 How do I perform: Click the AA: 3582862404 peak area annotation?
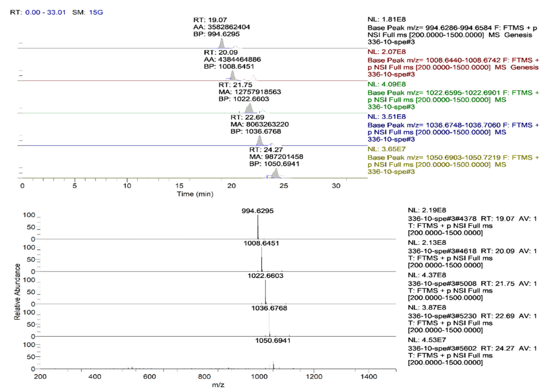(222, 27)
